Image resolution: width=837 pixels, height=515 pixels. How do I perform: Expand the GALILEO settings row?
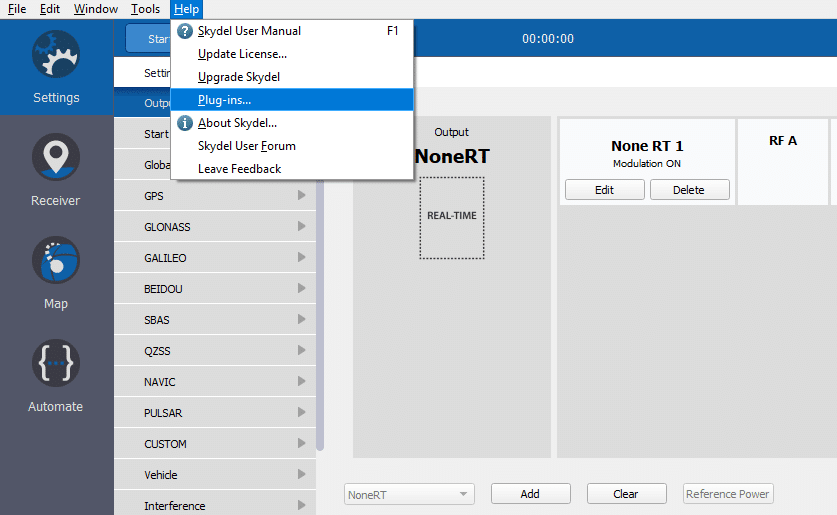click(x=215, y=258)
